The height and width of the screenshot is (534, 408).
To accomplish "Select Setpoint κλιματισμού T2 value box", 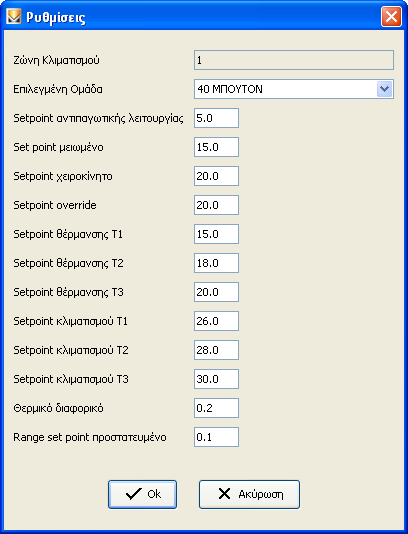I will click(217, 350).
